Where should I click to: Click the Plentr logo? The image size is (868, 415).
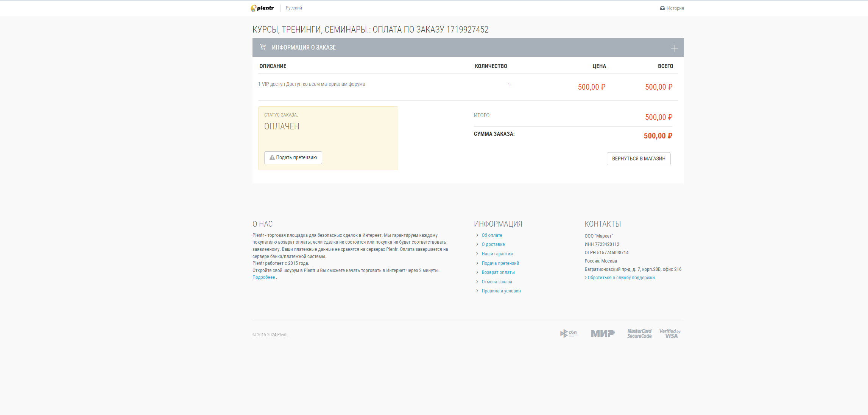(x=262, y=8)
